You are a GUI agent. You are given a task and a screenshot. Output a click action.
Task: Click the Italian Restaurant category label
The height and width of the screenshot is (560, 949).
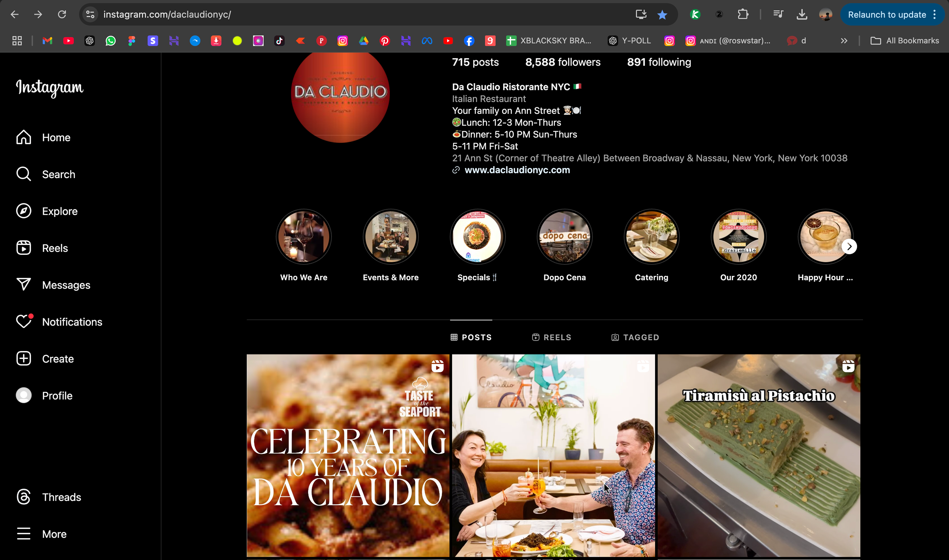489,99
